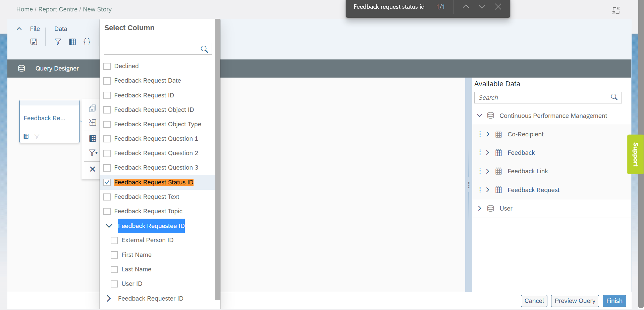This screenshot has height=310, width=644.
Task: Click the Co-Recipient table icon
Action: [499, 134]
